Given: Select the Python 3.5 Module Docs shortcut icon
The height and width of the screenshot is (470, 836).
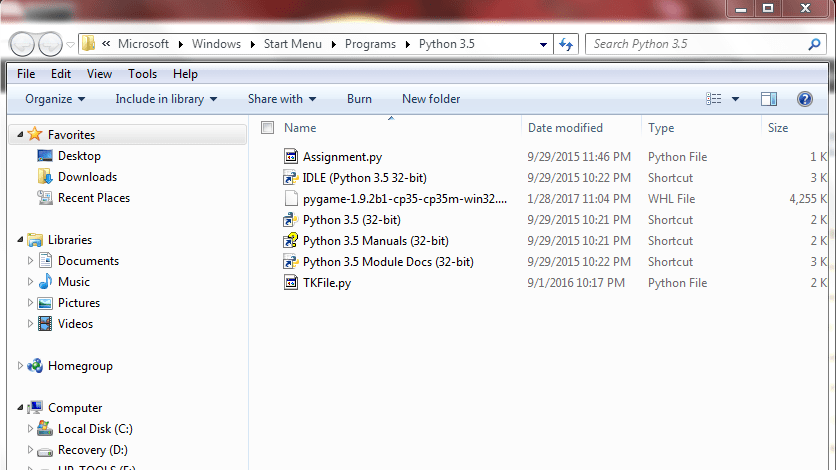Looking at the screenshot, I should coord(291,262).
